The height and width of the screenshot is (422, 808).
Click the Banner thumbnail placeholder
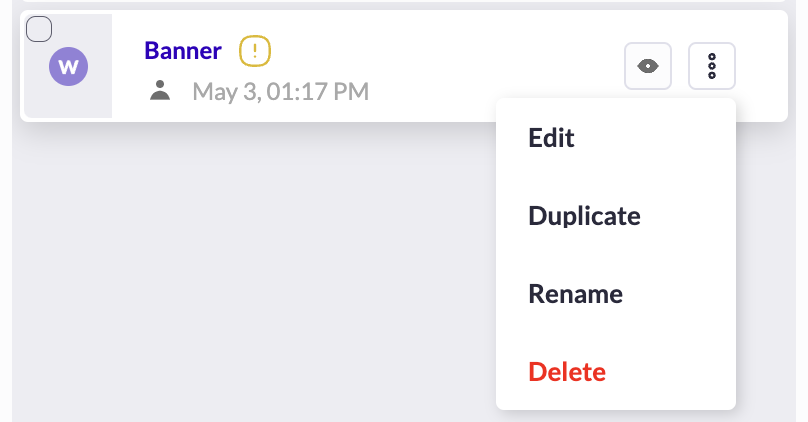point(68,66)
